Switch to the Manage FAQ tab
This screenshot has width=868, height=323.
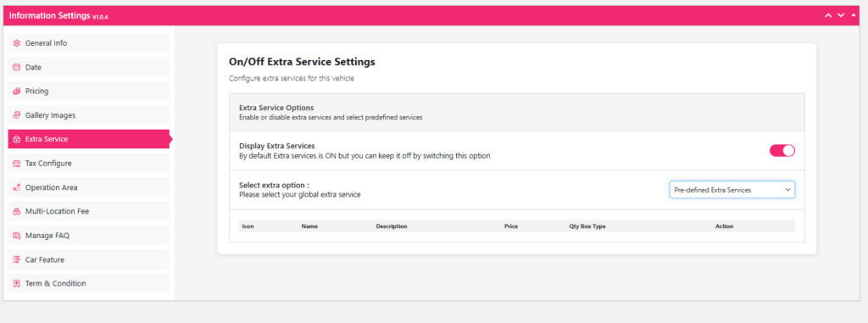pos(88,236)
